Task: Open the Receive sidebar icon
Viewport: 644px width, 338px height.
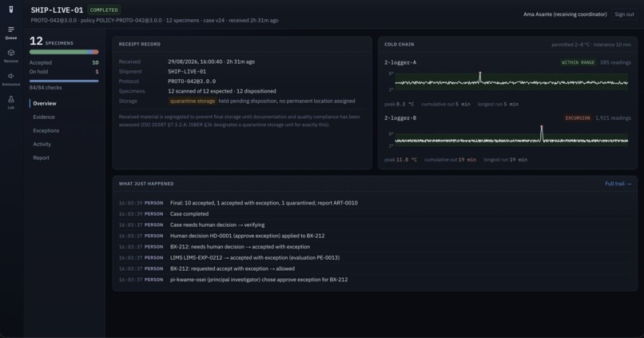Action: (x=11, y=56)
